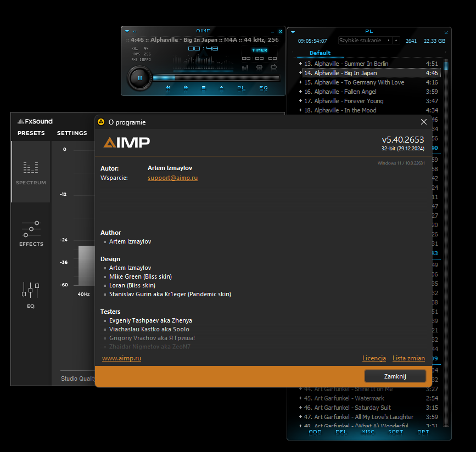The height and width of the screenshot is (452, 476).
Task: Open the TIMER in the AIMP player
Action: point(259,50)
